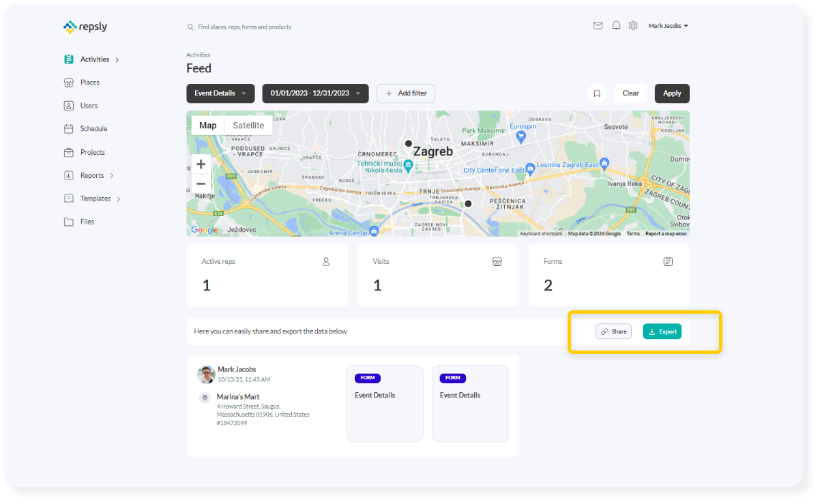Click the Reports chart icon
The image size is (820, 504).
coord(69,175)
